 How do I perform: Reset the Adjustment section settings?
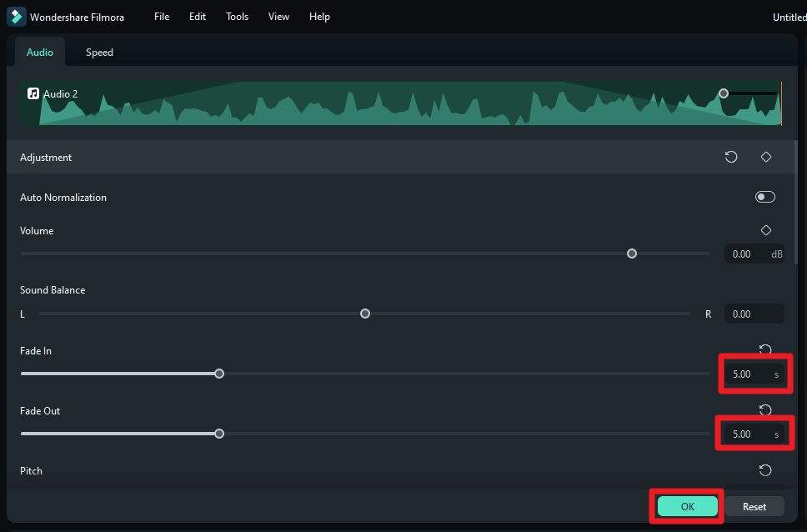click(731, 157)
